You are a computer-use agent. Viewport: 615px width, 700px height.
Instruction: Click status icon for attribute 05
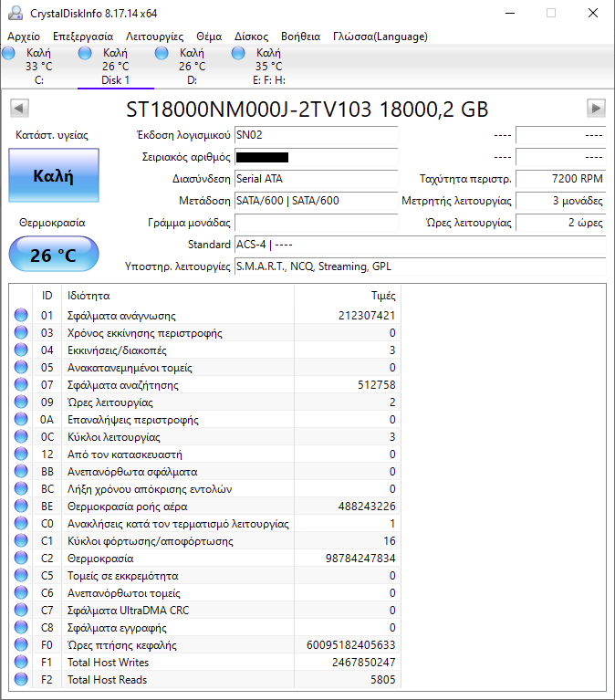pos(21,368)
